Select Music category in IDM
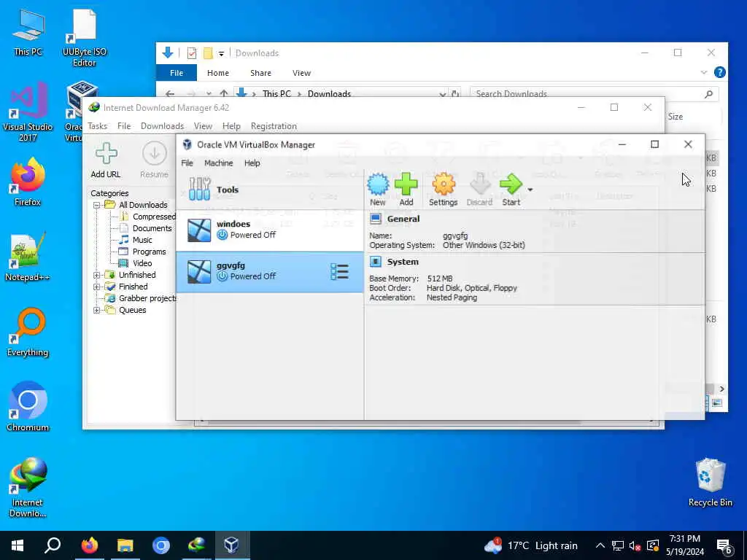This screenshot has height=560, width=747. (x=142, y=240)
